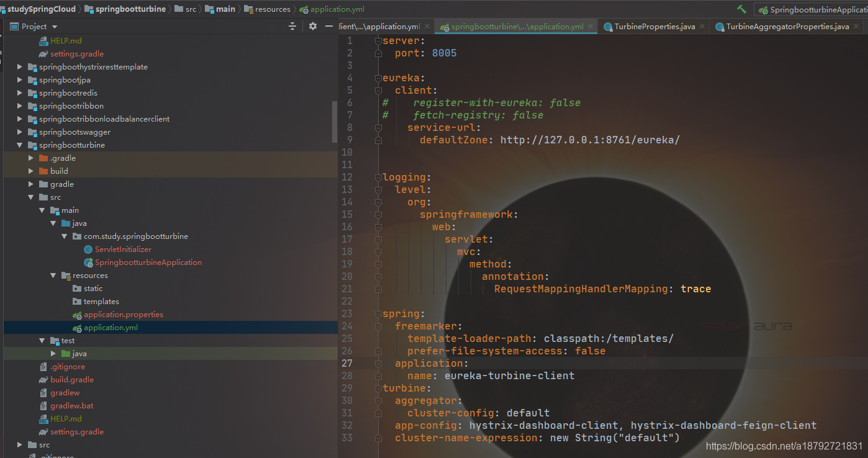This screenshot has width=868, height=458.
Task: Click the defaultZone eureka URL value
Action: coord(590,140)
